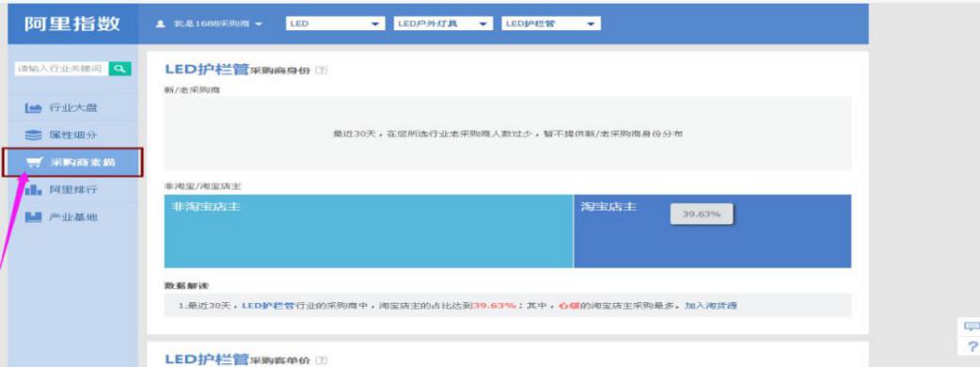Click the help icon beside 采购客单价
Image resolution: width=980 pixels, height=367 pixels.
(322, 360)
